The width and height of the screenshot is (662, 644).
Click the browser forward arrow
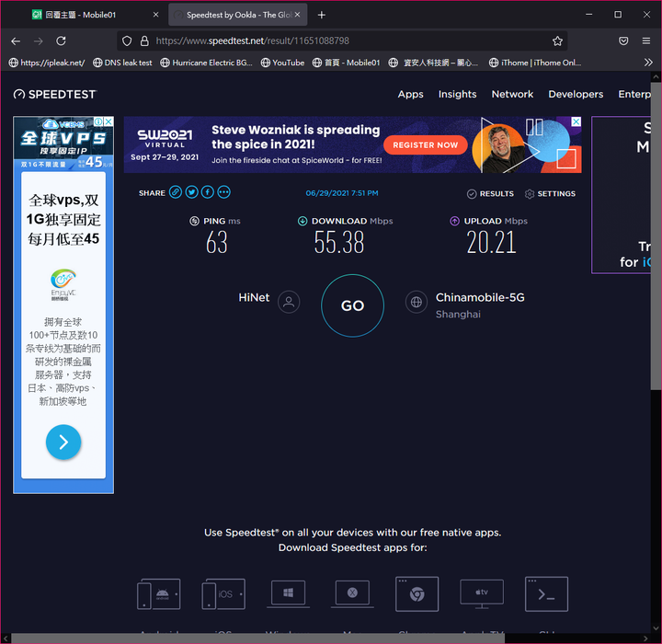[x=39, y=41]
